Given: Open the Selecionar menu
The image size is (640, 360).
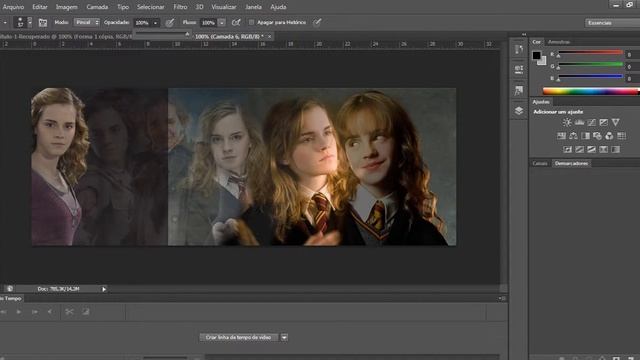Looking at the screenshot, I should coord(151,7).
